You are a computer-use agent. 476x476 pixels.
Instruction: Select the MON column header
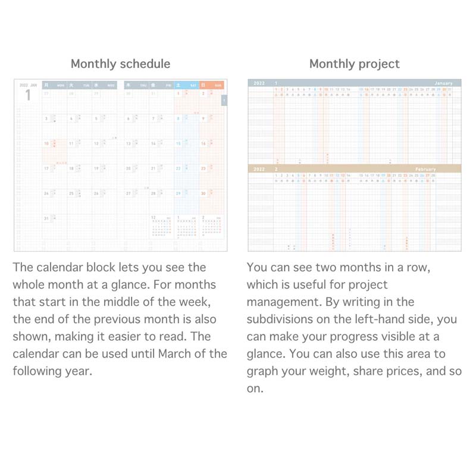54,85
